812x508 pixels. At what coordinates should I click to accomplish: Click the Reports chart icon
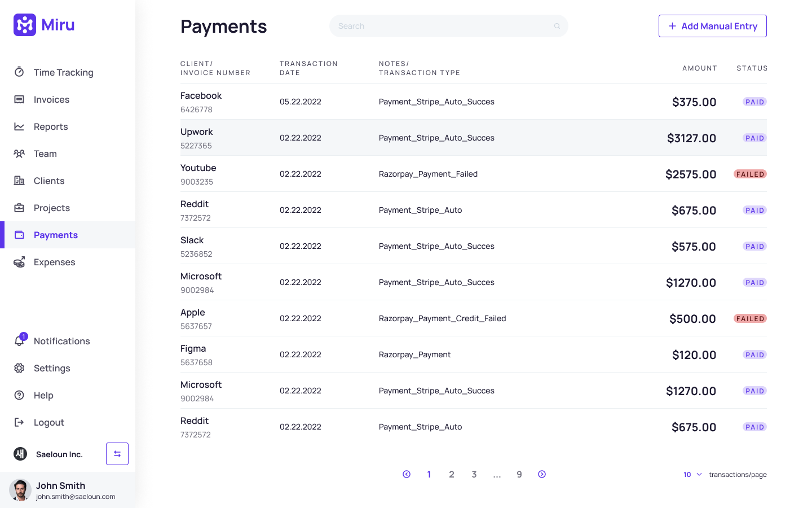[19, 126]
